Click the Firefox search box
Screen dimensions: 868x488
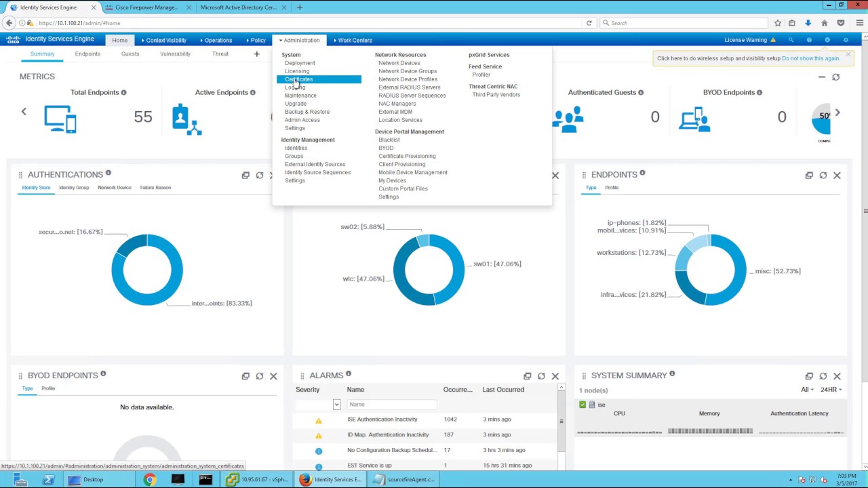pyautogui.click(x=683, y=23)
